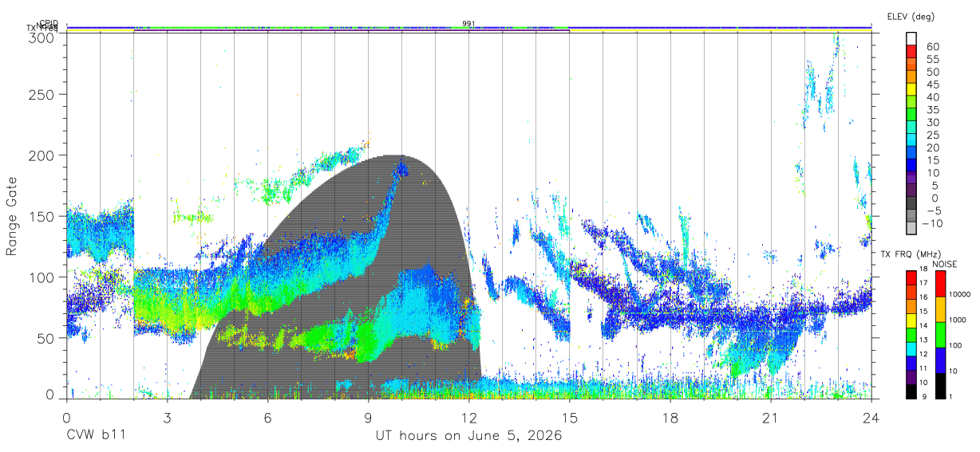The image size is (980, 452).
Task: Click the '100' range gate tick label
Action: 41,277
